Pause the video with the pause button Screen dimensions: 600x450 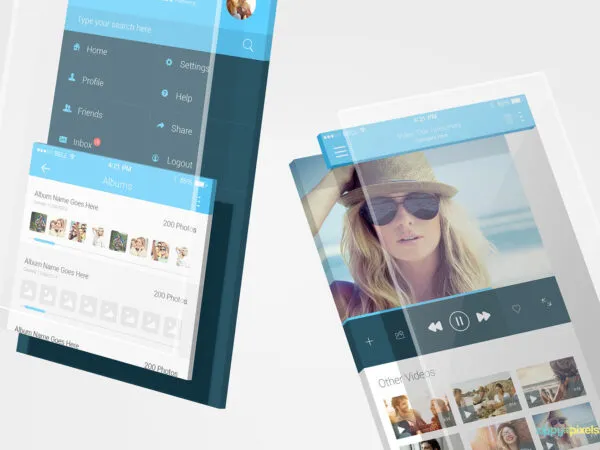click(x=460, y=321)
